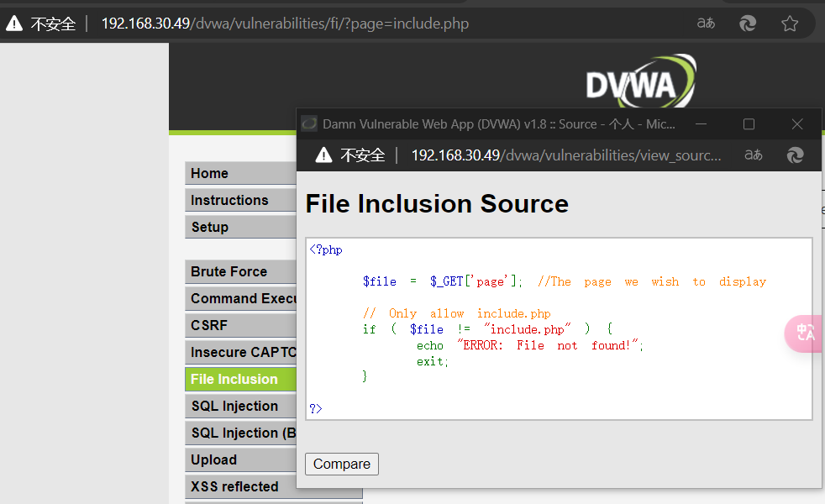This screenshot has width=825, height=504.
Task: Go to the Upload page
Action: click(x=241, y=459)
